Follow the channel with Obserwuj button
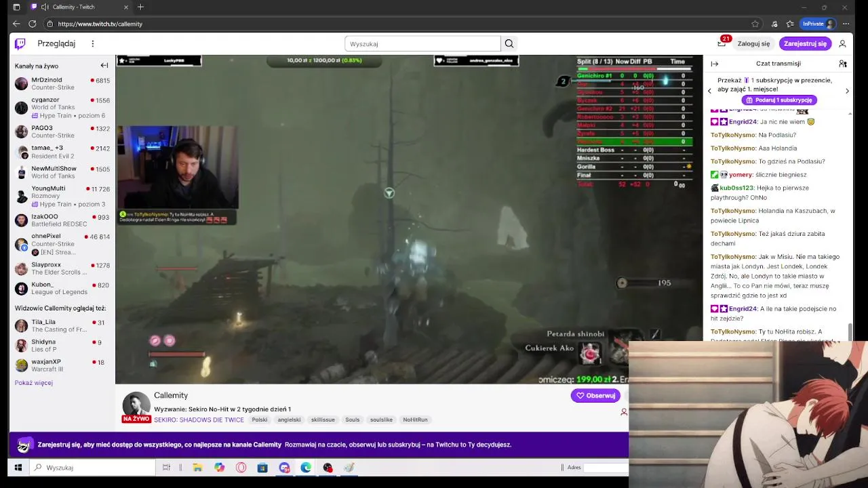This screenshot has height=488, width=868. (595, 395)
